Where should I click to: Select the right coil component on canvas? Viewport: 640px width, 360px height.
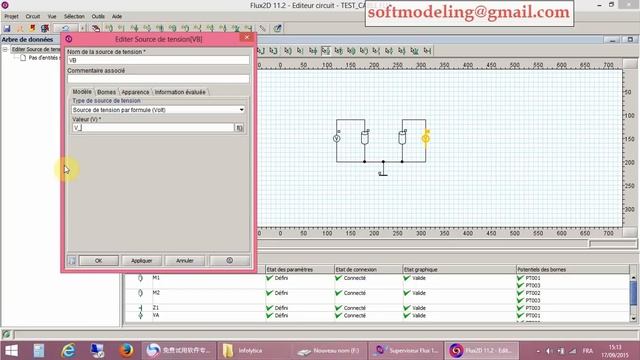pos(402,137)
